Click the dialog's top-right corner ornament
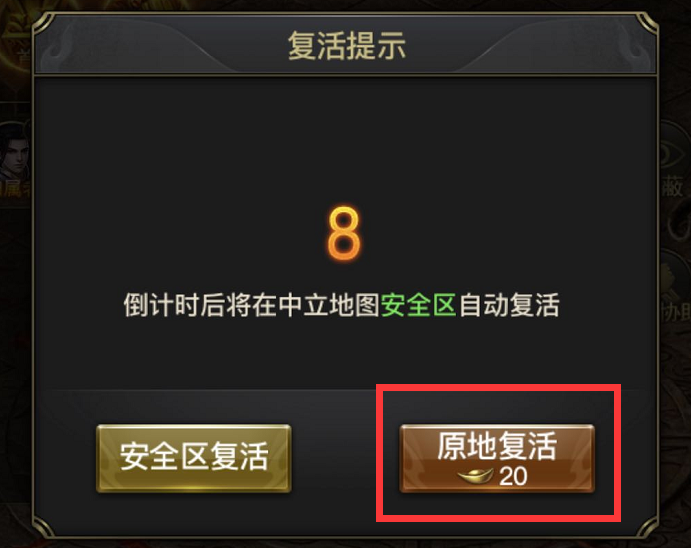691x548 pixels. [x=647, y=24]
